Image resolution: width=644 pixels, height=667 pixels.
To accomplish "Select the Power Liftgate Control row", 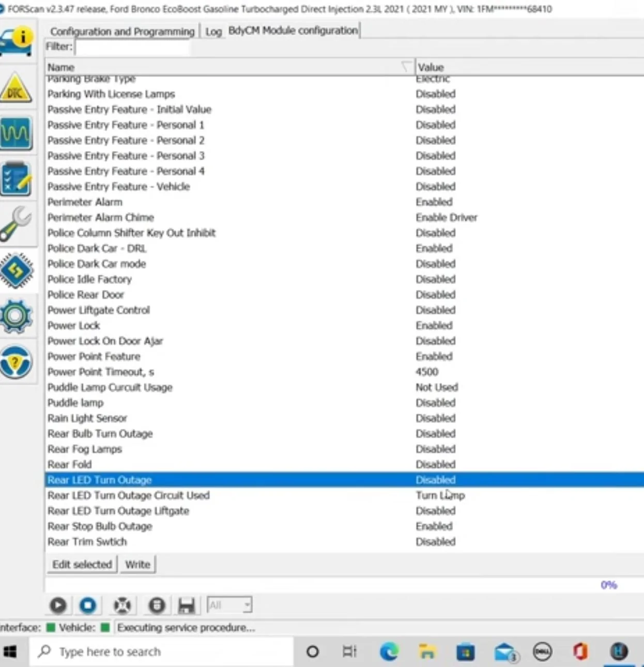I will point(345,310).
